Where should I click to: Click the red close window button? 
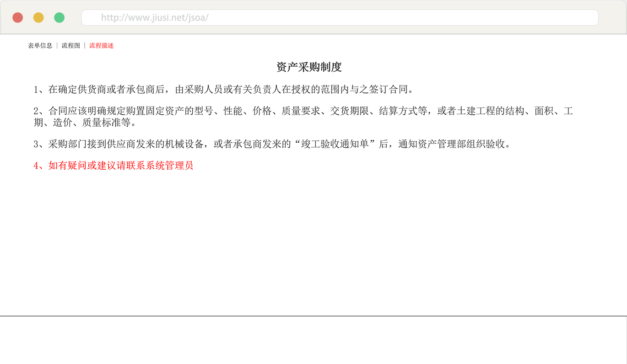click(x=18, y=17)
